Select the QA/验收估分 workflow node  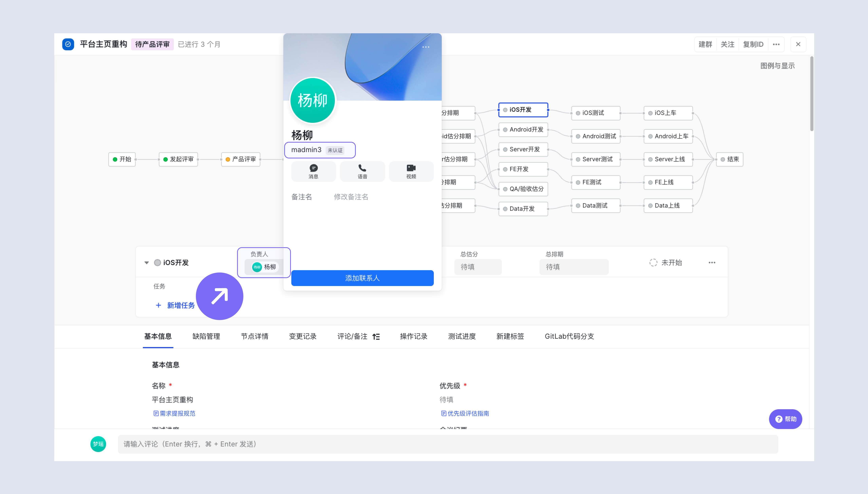point(523,189)
